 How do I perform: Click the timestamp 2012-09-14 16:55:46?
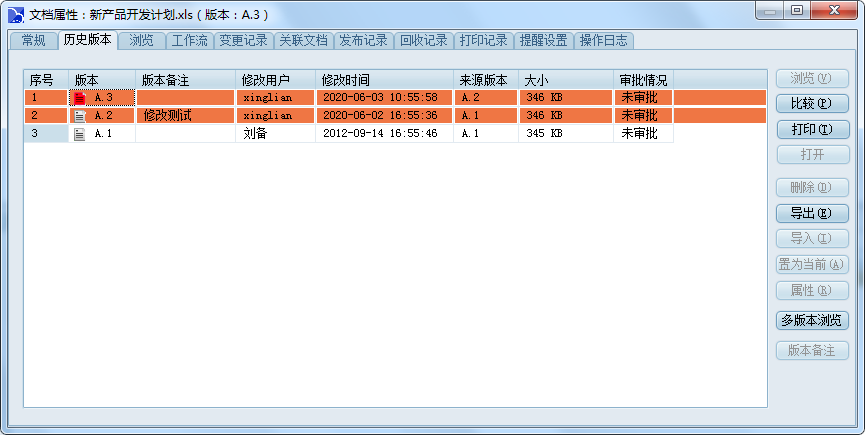(380, 133)
